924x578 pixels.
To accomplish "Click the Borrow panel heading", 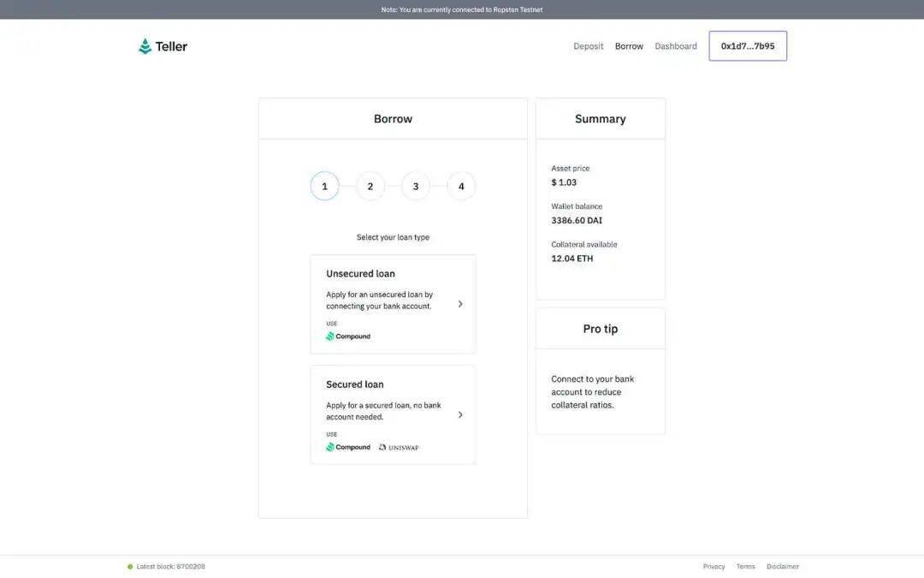I will tap(393, 119).
